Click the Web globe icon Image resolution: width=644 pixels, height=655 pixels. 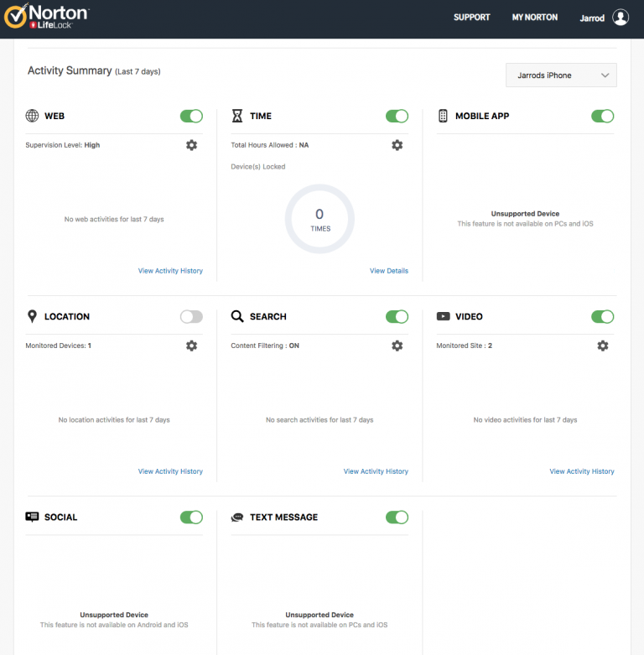(32, 116)
